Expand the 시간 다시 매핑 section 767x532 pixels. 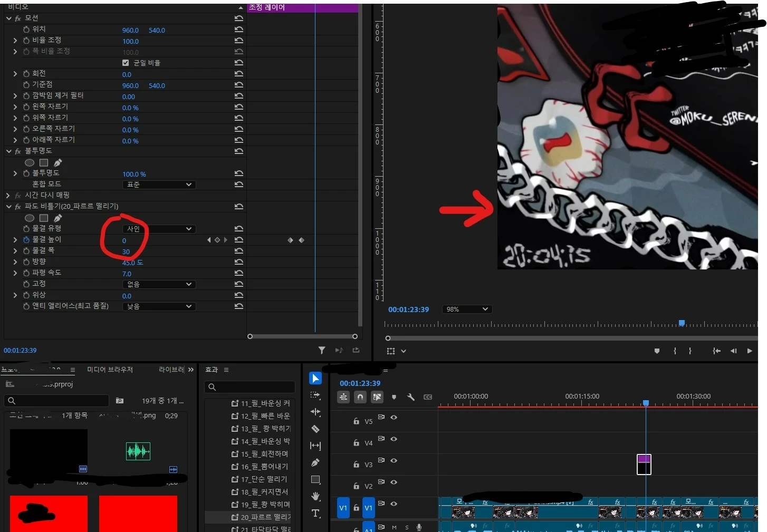(x=8, y=196)
